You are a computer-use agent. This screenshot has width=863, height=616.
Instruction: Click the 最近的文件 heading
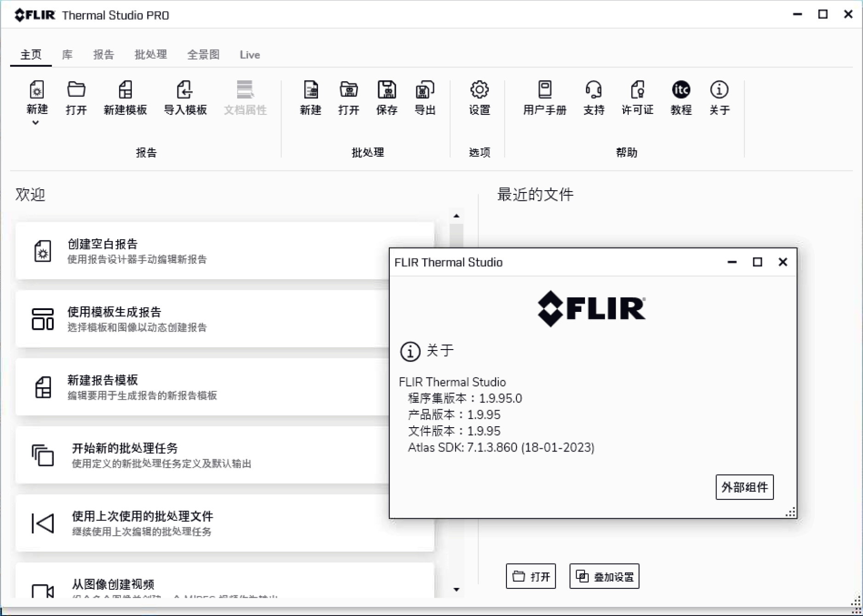[535, 194]
